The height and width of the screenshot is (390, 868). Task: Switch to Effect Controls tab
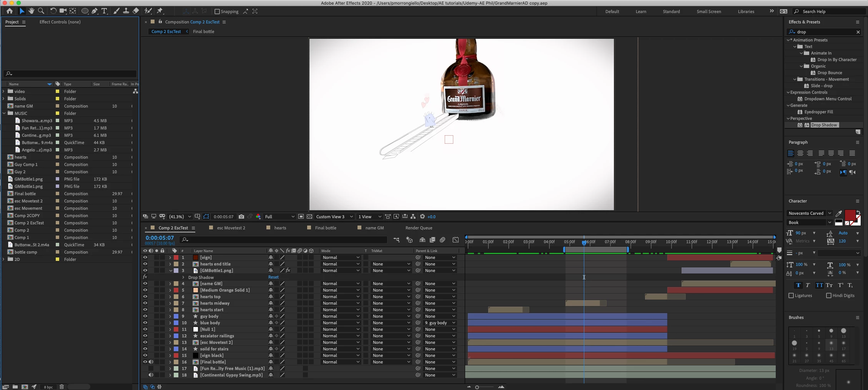coord(60,22)
